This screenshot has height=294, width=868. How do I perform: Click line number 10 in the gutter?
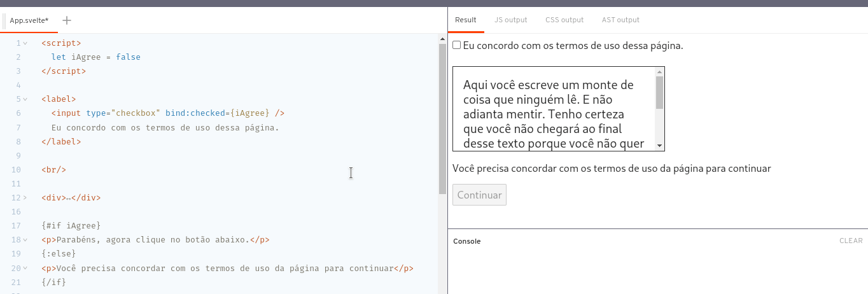click(17, 169)
